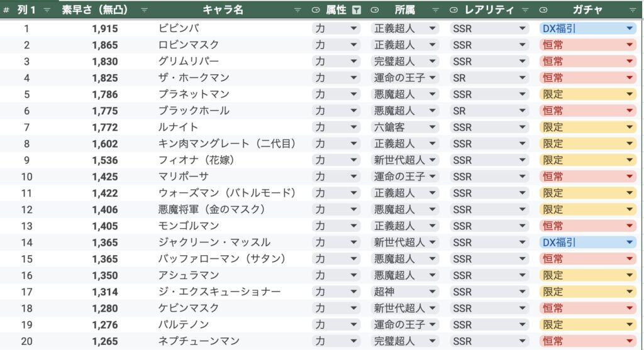This screenshot has height=350, width=644.
Task: Open filter icon in キャラ名 header
Action: click(x=297, y=10)
